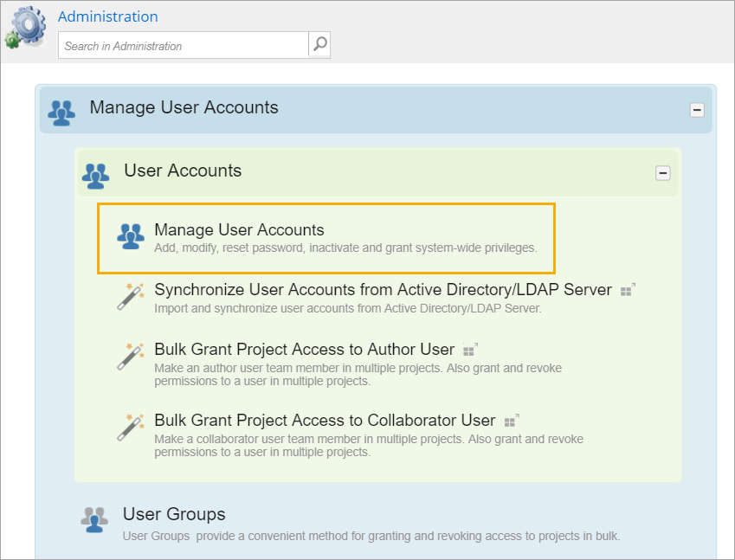Click the wand icon beside Synchronize User Accounts
The width and height of the screenshot is (735, 560).
pyautogui.click(x=131, y=296)
